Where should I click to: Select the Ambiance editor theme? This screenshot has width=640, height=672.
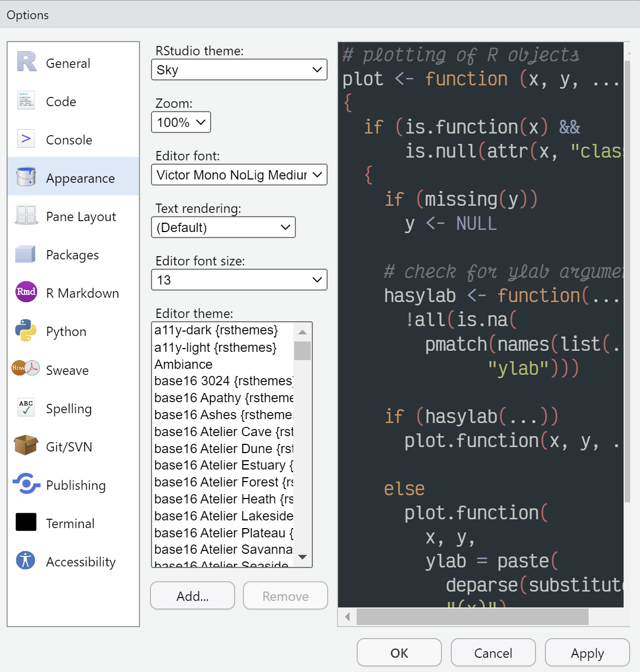183,364
